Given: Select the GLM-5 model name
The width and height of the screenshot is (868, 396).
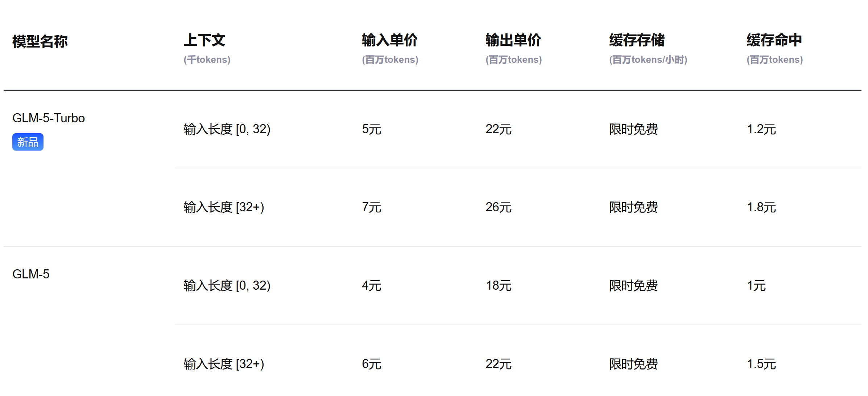Looking at the screenshot, I should pyautogui.click(x=31, y=274).
